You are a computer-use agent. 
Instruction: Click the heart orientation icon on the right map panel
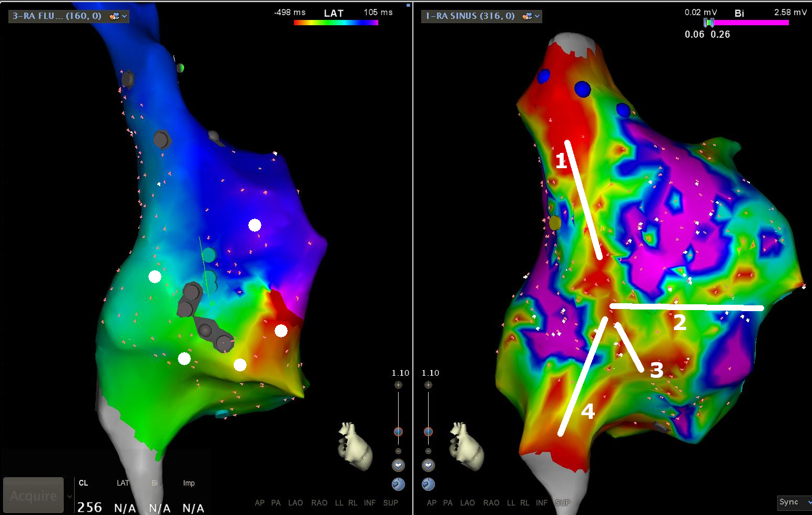coord(428,465)
